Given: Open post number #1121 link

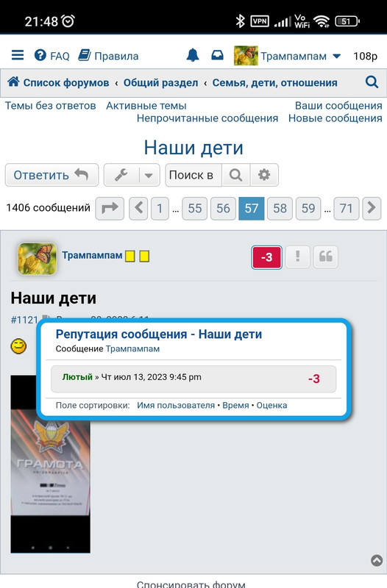Looking at the screenshot, I should (x=24, y=320).
